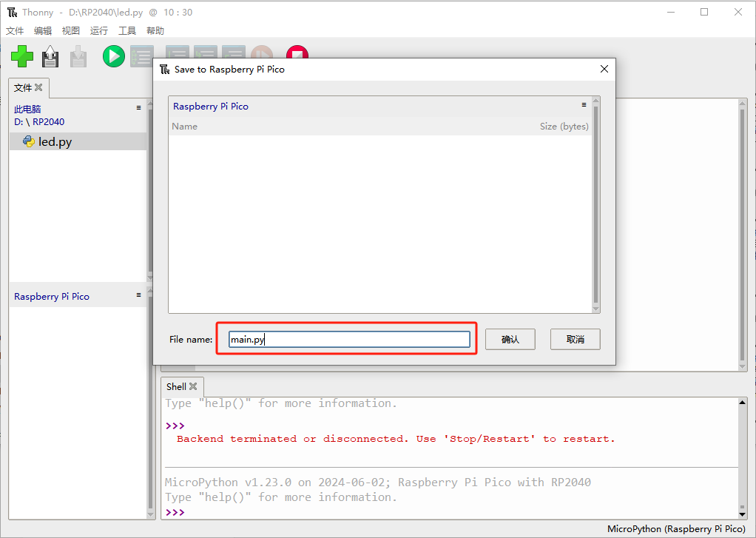Click MicroPython (Raspberry Pi Pico) interpreter selector

(676, 529)
